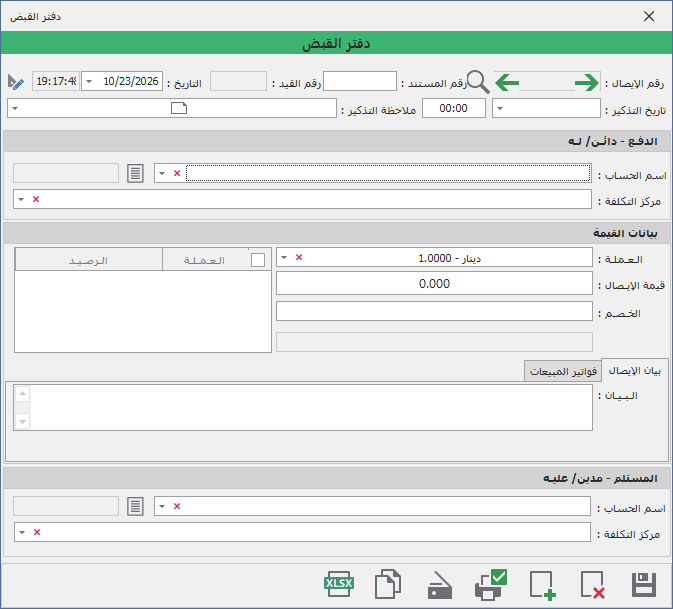673x609 pixels.
Task: Click the magnifier search icon
Action: (478, 82)
